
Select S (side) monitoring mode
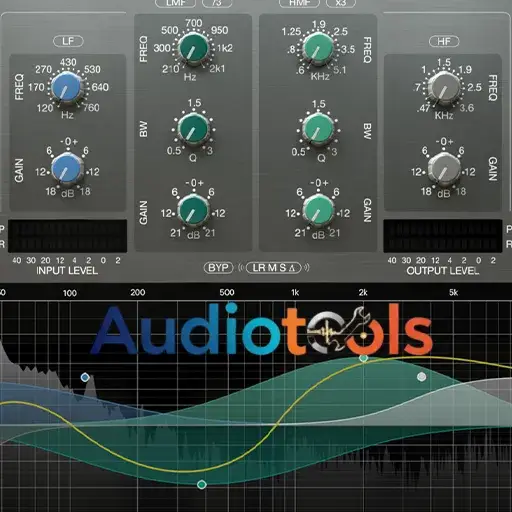click(283, 268)
